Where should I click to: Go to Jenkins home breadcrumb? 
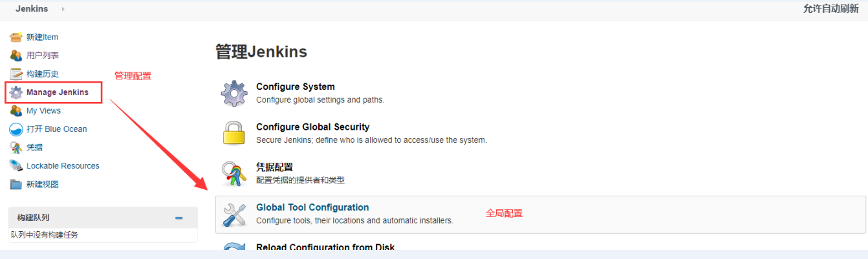coord(32,9)
